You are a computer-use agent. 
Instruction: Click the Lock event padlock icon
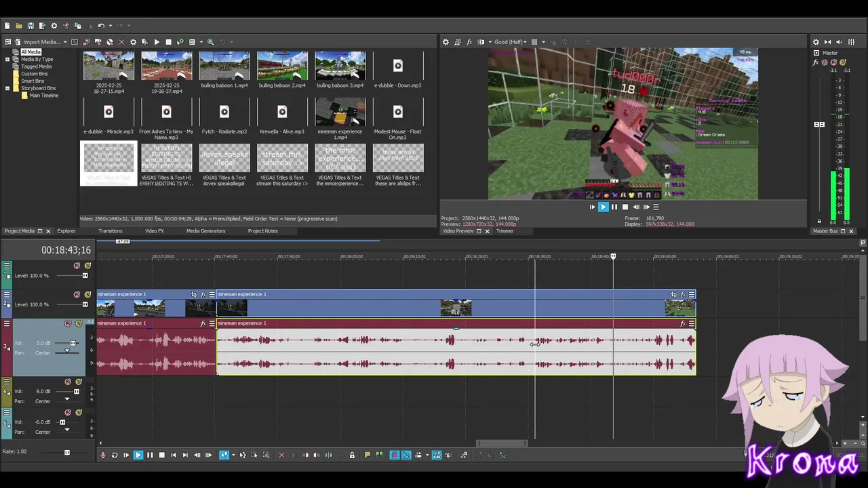point(352,455)
